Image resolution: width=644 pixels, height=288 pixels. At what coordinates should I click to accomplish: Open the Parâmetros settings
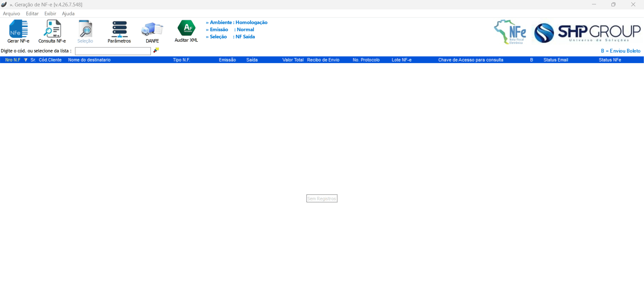(119, 29)
